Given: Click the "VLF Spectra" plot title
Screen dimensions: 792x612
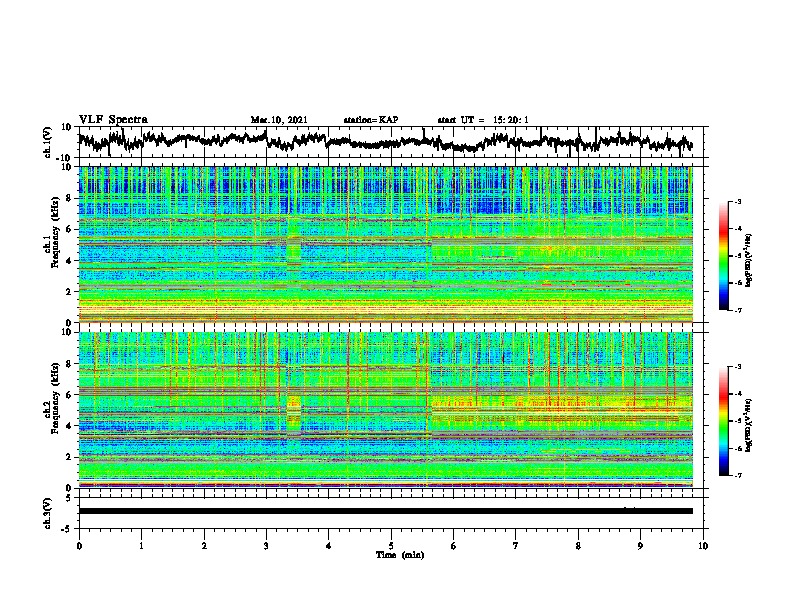Looking at the screenshot, I should coord(113,119).
